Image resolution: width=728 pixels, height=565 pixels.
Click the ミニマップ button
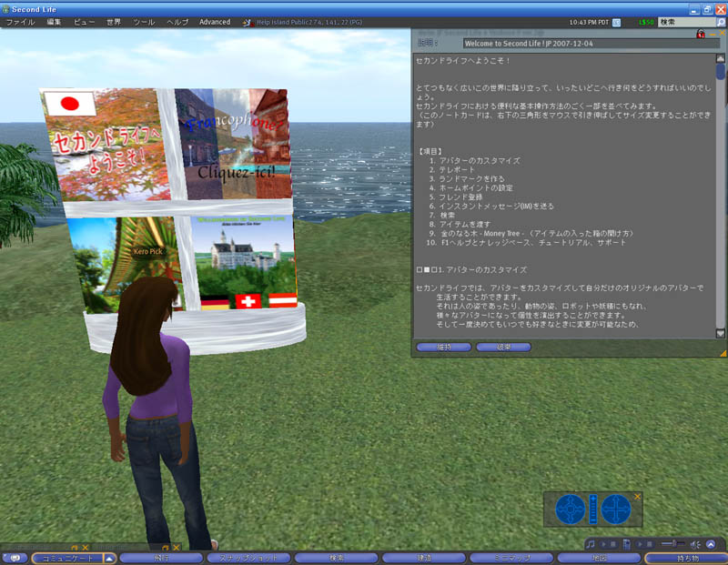(x=511, y=559)
